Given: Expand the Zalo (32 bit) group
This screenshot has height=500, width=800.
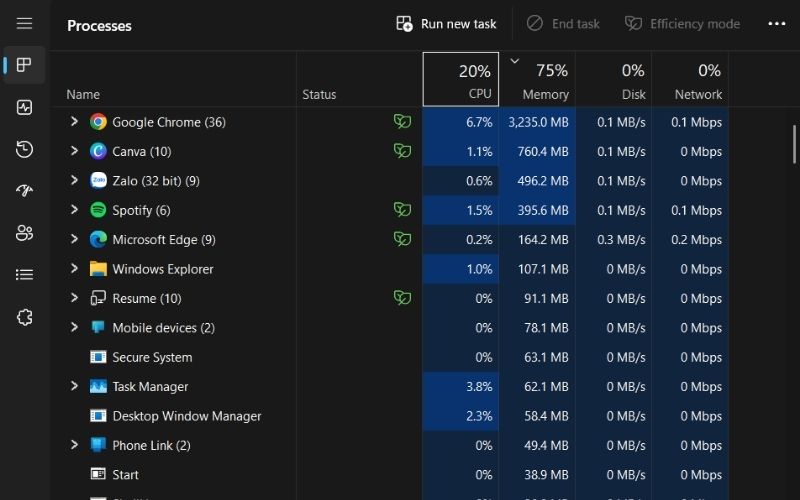Looking at the screenshot, I should point(74,180).
